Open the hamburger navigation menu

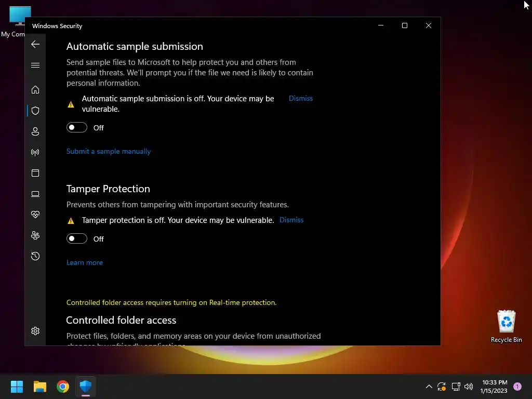(35, 65)
